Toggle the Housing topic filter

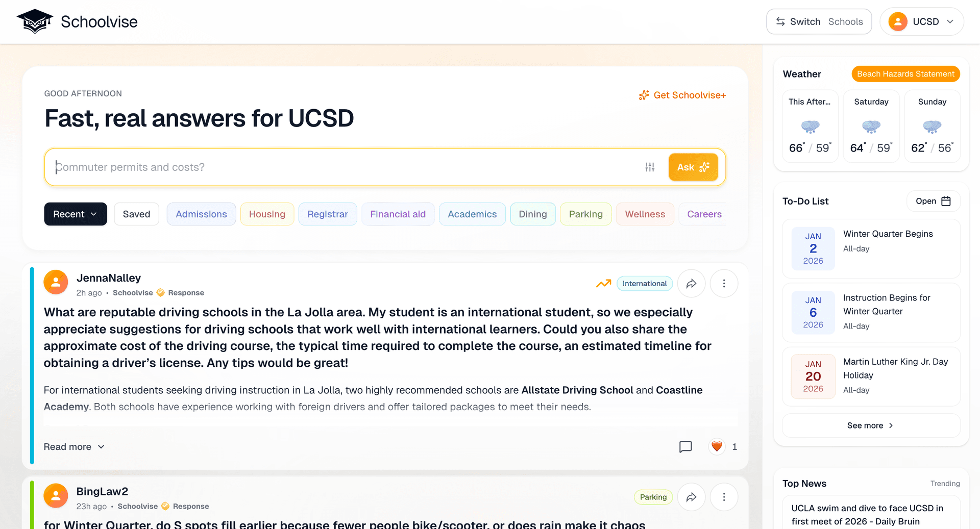point(267,214)
